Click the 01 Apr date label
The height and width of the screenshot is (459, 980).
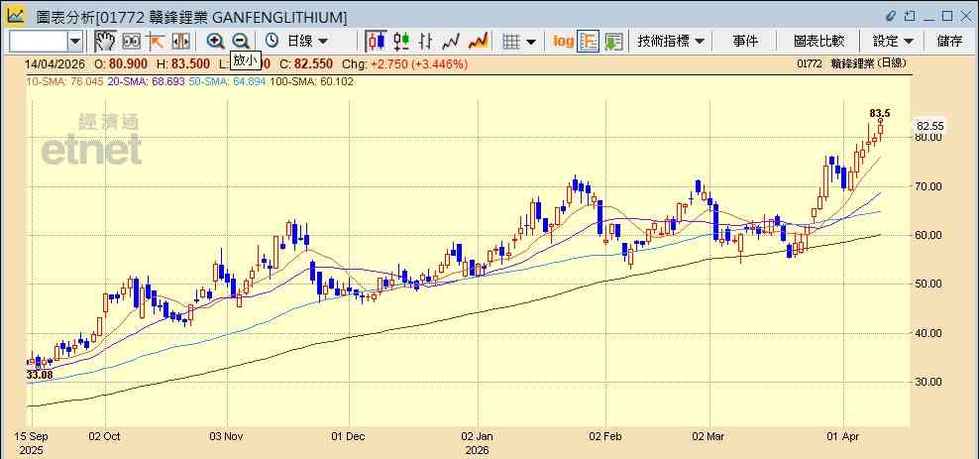click(843, 436)
